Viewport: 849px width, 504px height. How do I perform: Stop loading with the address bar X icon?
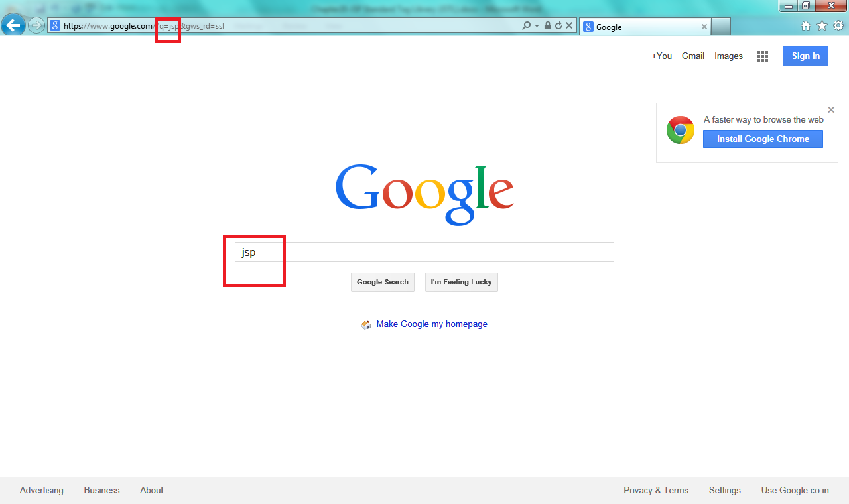coord(568,26)
